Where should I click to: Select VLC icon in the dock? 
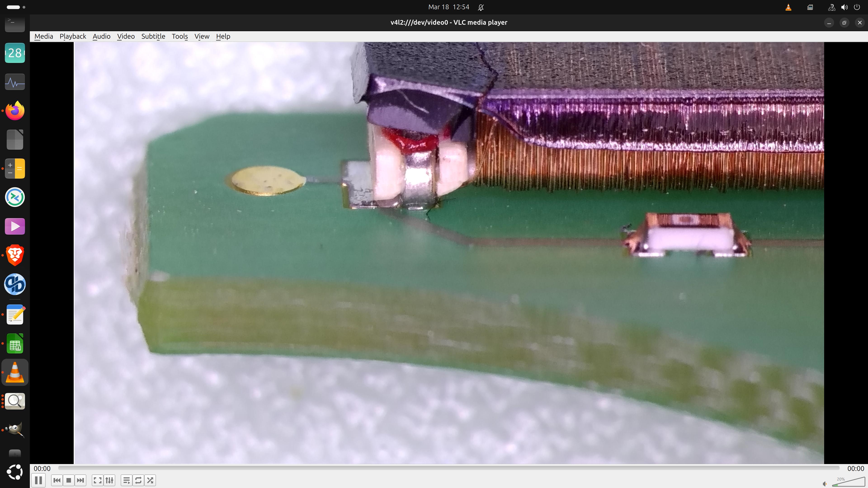point(15,373)
